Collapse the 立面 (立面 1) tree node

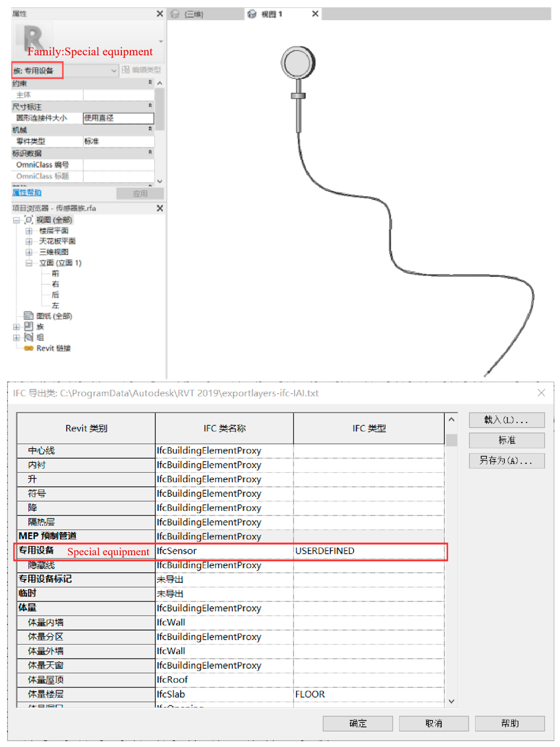click(29, 263)
